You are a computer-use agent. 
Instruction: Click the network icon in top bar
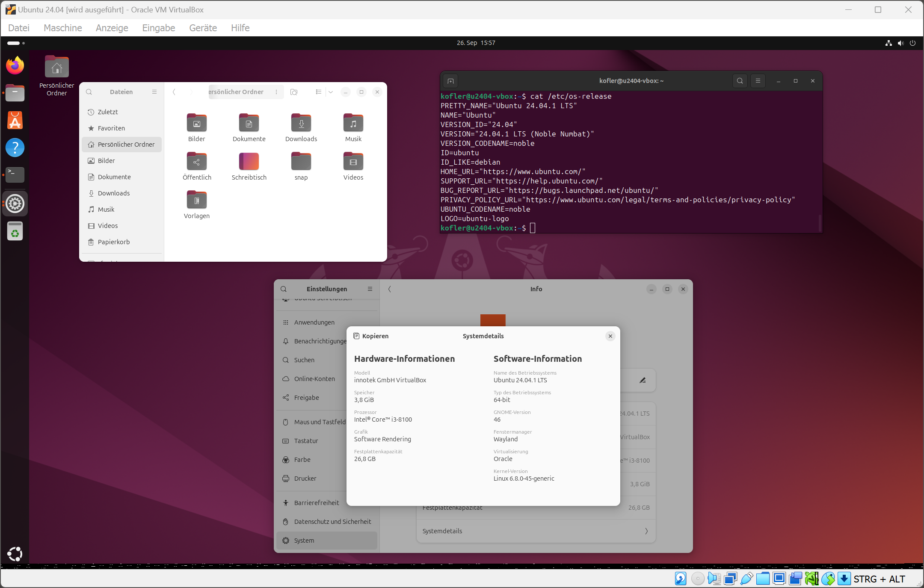point(888,43)
